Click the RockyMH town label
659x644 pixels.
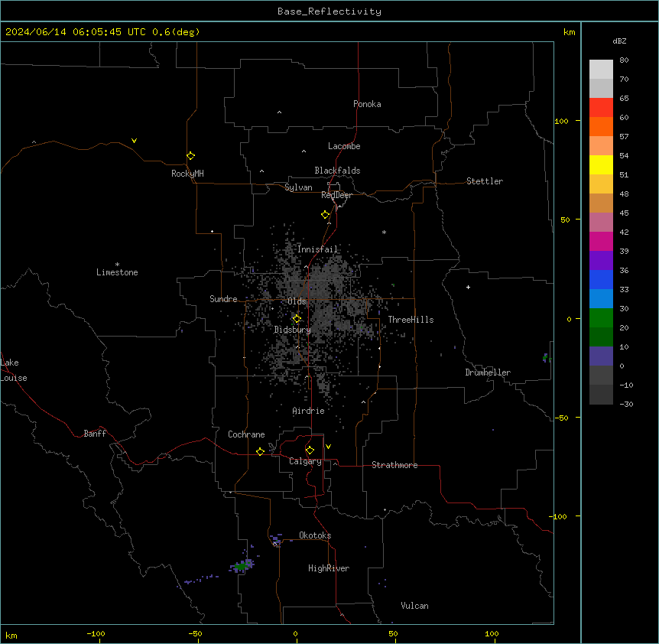[x=187, y=174]
